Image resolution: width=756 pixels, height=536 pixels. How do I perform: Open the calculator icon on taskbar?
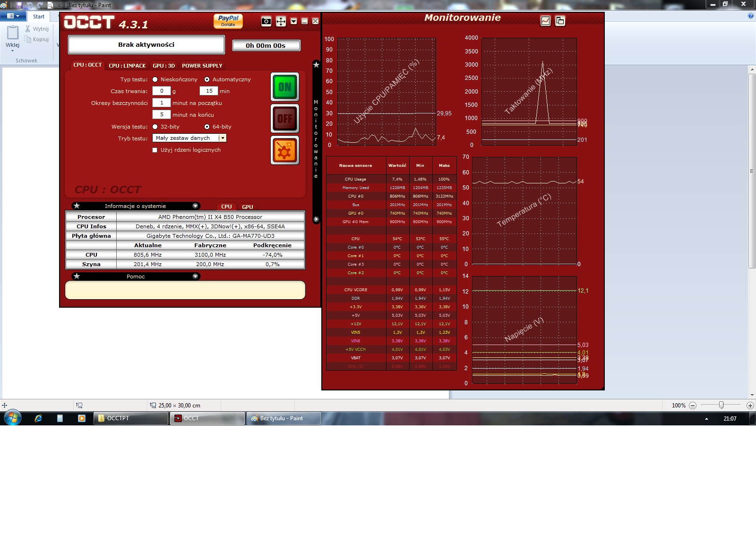tap(60, 418)
